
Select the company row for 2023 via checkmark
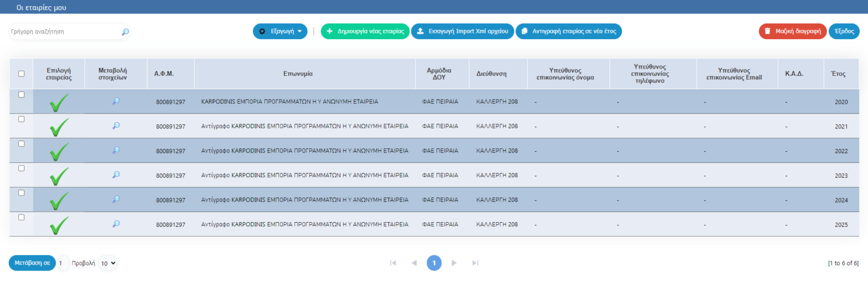point(59,176)
